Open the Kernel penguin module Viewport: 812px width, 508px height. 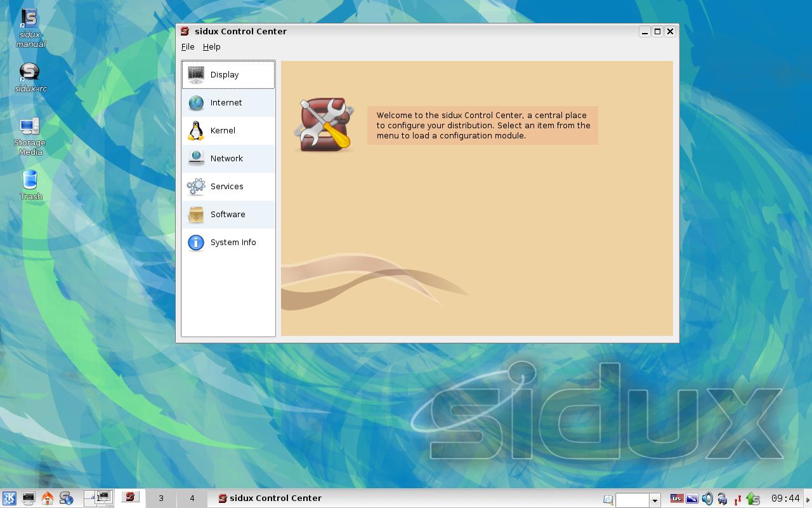point(228,130)
